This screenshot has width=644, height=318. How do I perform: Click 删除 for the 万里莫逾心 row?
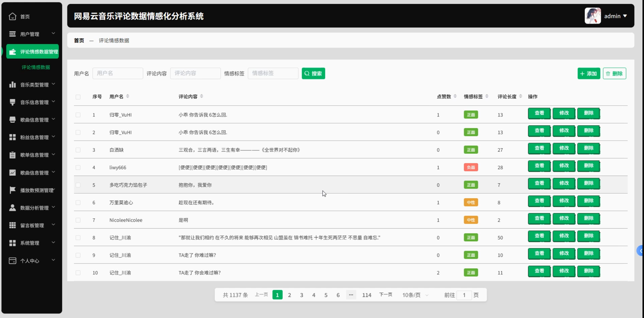click(589, 201)
